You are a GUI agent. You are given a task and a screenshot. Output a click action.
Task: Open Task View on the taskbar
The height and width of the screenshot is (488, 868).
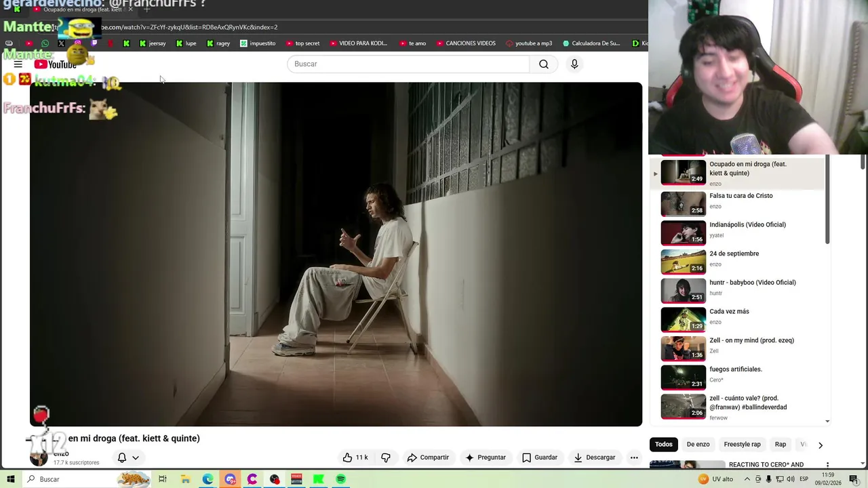point(163,479)
